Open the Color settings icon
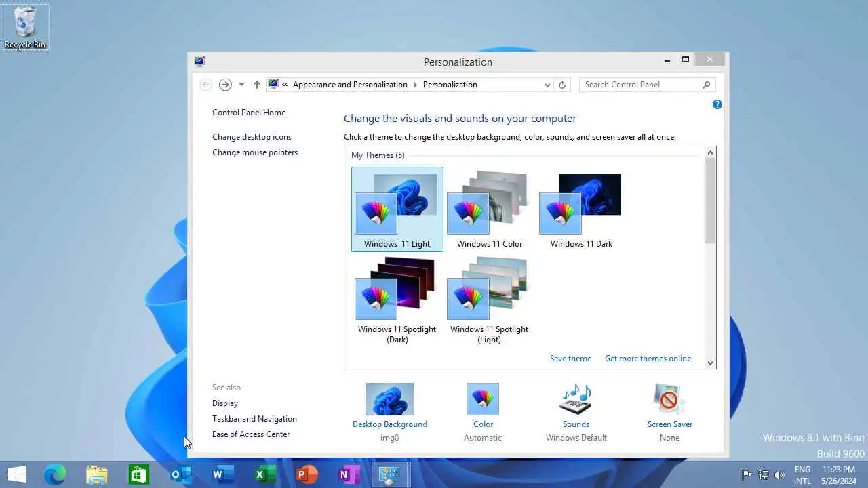The width and height of the screenshot is (868, 488). click(x=483, y=399)
